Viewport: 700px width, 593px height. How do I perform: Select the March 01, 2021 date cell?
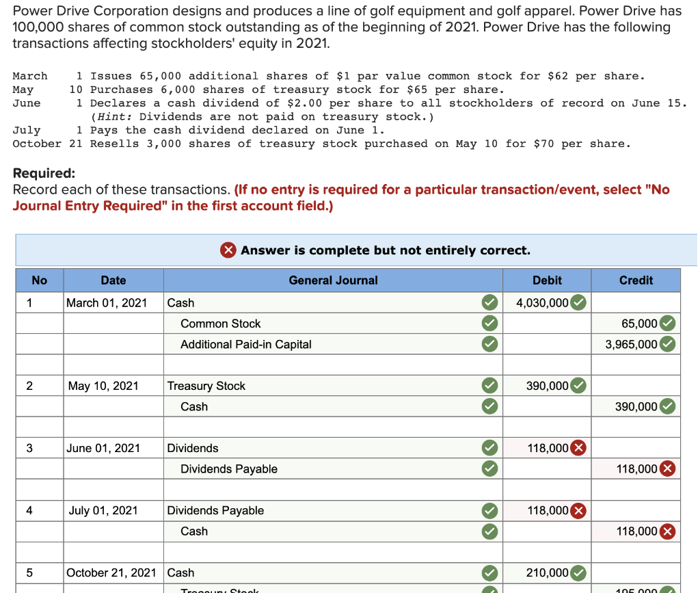[x=113, y=302]
